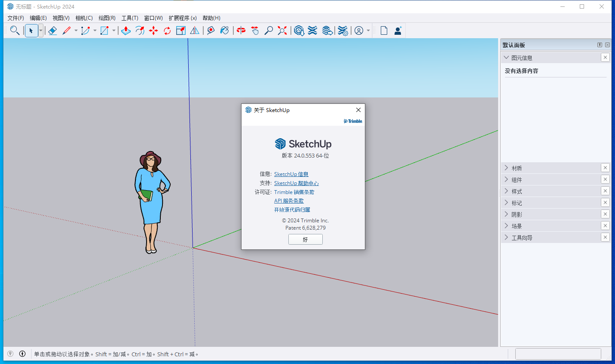
Task: Open the 帮助(H) menu
Action: coord(211,18)
